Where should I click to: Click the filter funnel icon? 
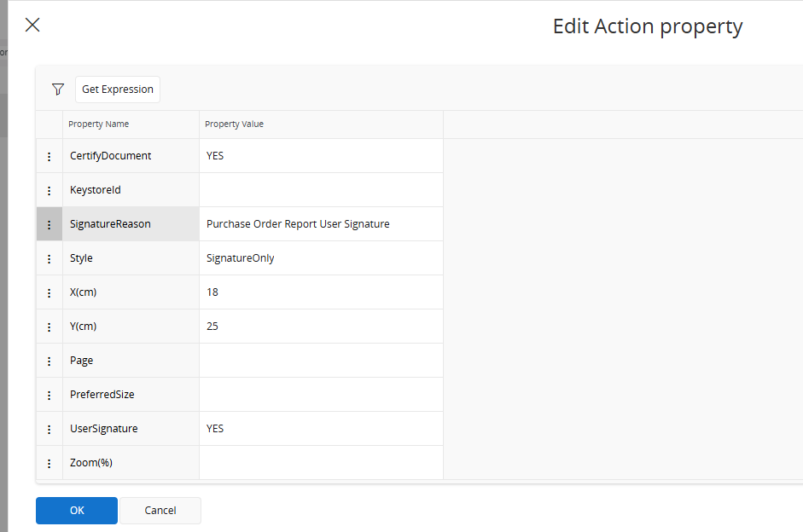click(58, 90)
